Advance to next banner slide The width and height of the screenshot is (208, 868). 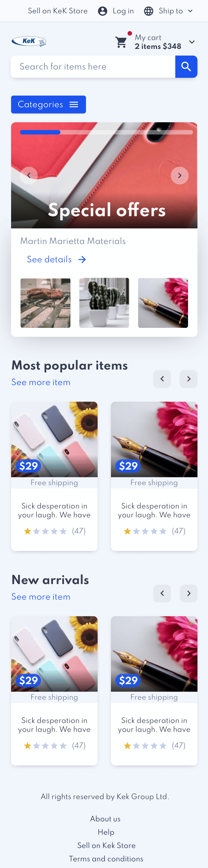point(180,176)
